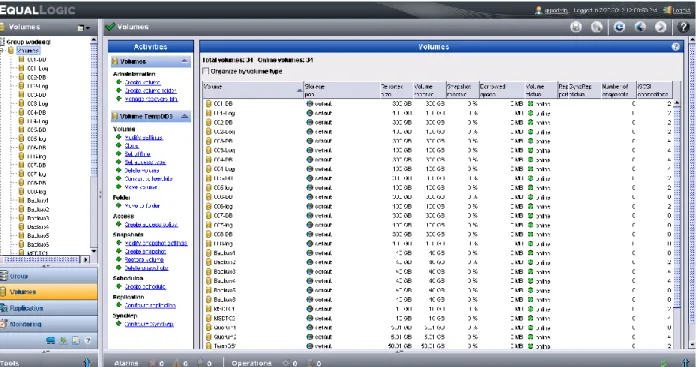Sort by Storage pool column header

342,90
